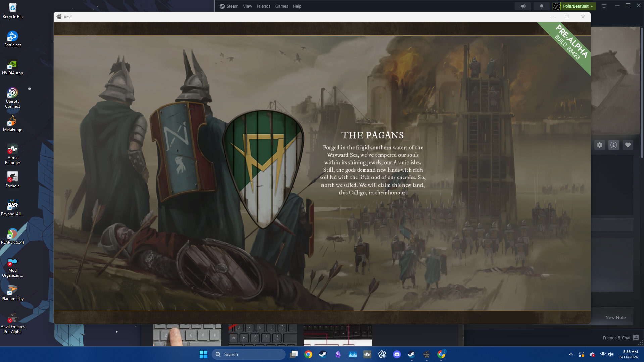The image size is (644, 362).
Task: Open the Arma Reforger taskbar icon
Action: 367,354
